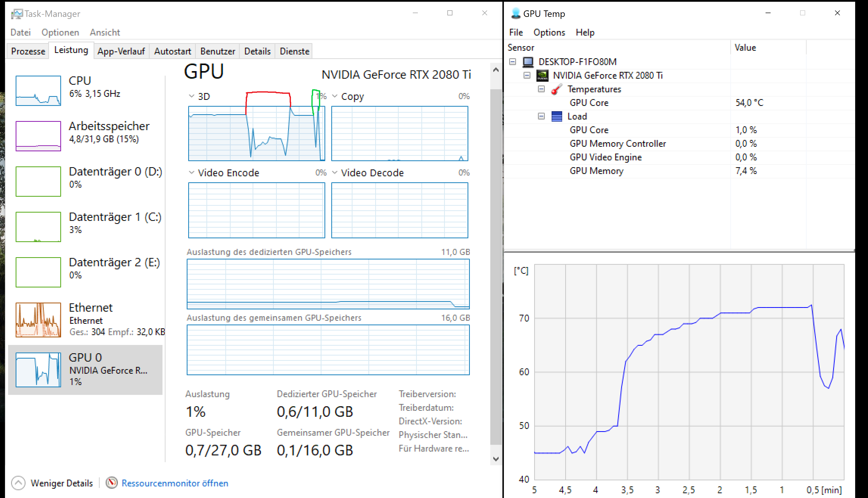Click the Task-Manager title bar icon
The image size is (868, 498).
(16, 14)
